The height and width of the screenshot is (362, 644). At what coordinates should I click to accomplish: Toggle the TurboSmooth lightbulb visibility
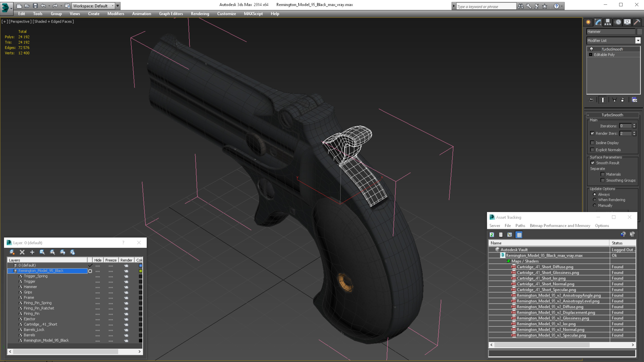click(x=591, y=49)
